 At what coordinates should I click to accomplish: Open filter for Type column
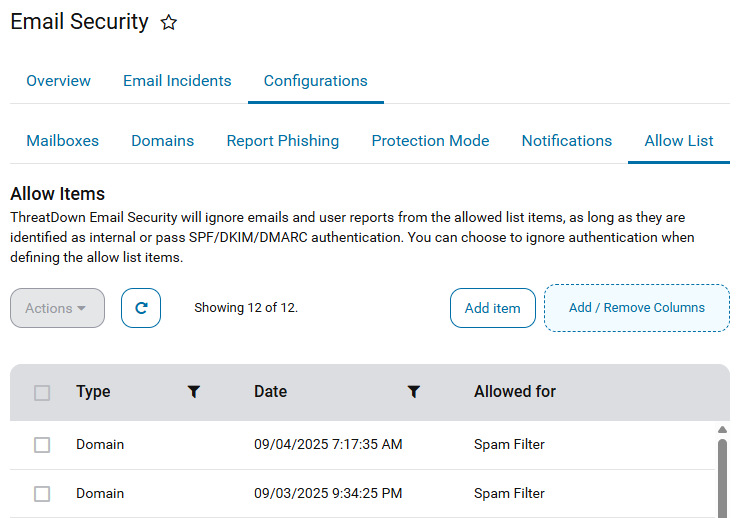point(194,391)
